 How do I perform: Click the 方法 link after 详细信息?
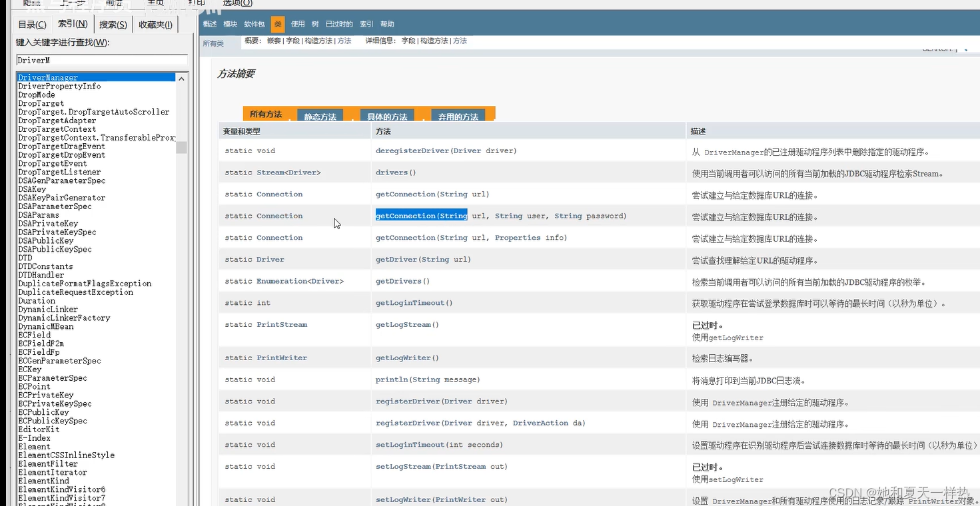click(460, 41)
